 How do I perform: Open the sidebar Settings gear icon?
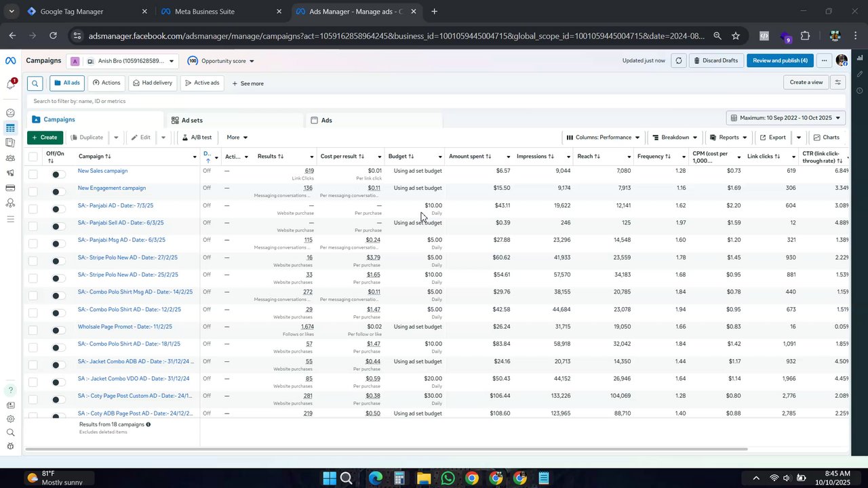point(10,419)
